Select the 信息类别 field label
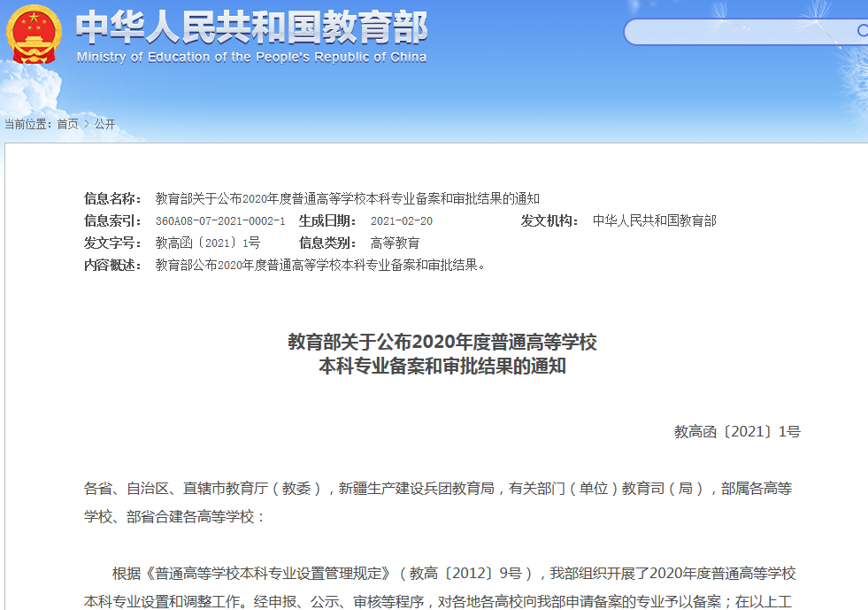868x610 pixels. [x=327, y=243]
